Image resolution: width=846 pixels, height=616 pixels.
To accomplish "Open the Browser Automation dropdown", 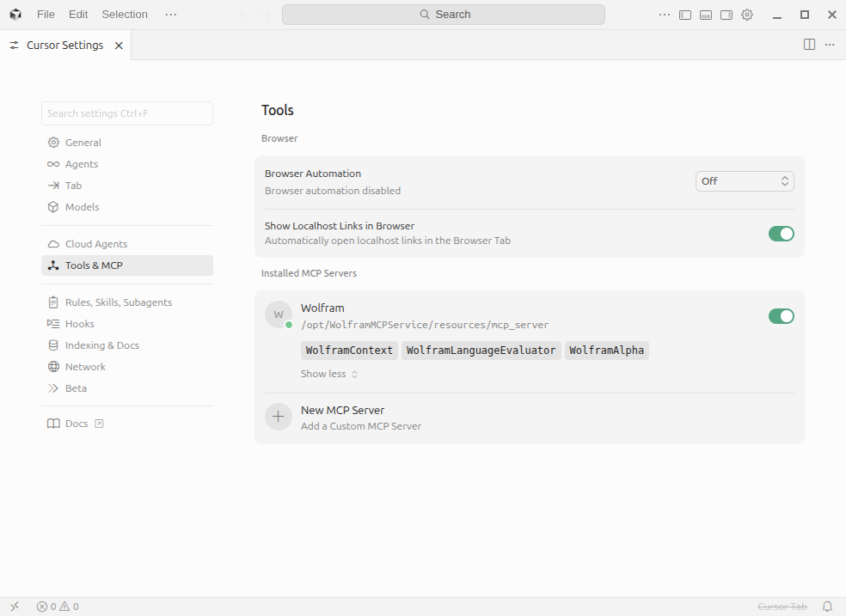I will pos(745,181).
